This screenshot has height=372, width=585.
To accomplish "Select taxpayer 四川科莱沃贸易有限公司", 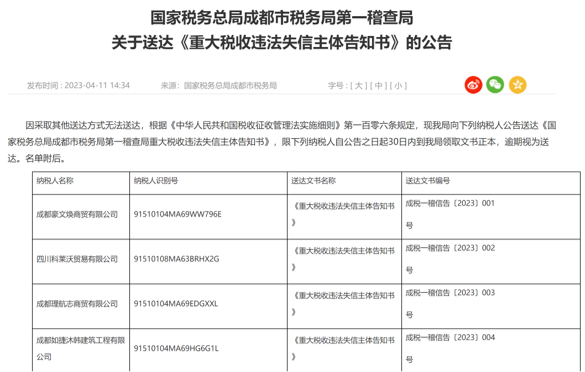I will pyautogui.click(x=77, y=259).
